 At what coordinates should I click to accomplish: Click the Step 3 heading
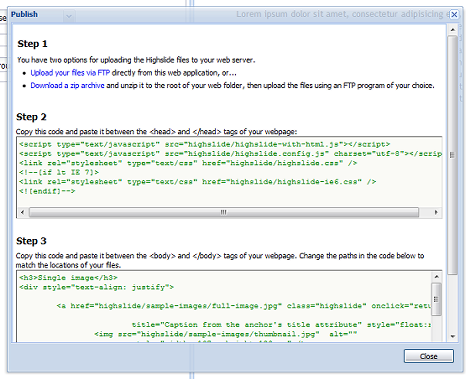pyautogui.click(x=31, y=241)
